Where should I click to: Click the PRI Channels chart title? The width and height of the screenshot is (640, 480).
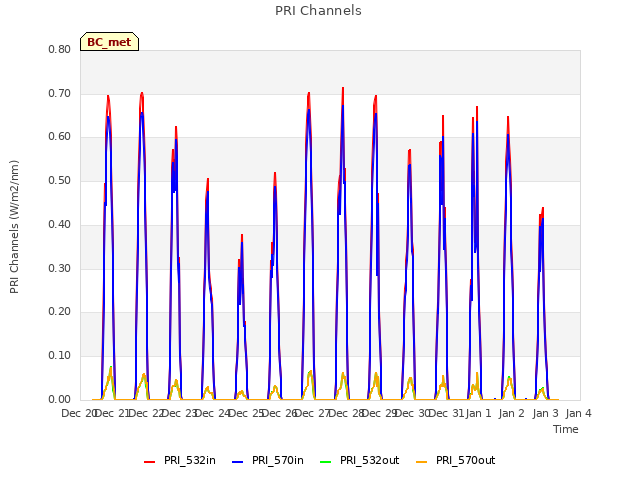[318, 11]
